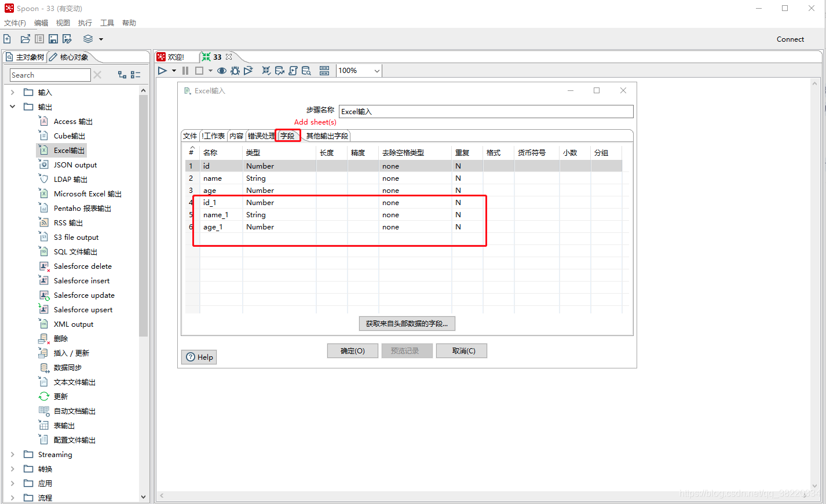
Task: Click the perspectives layers icon
Action: [88, 39]
